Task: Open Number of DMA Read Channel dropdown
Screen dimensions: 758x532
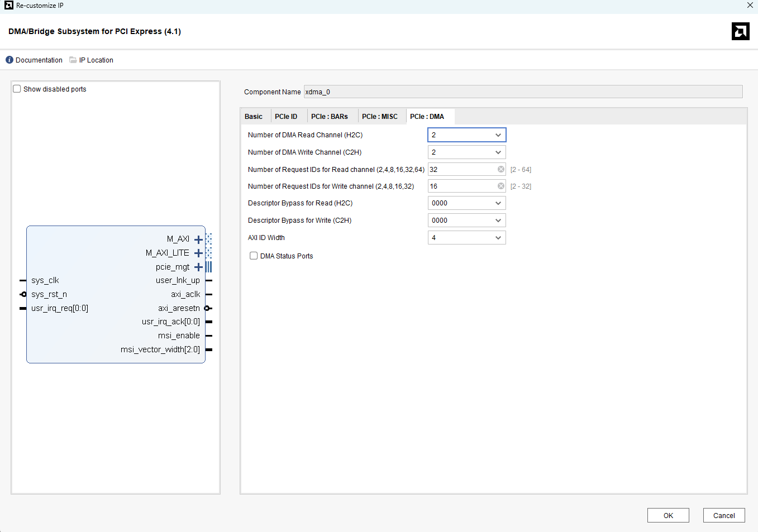Action: (466, 135)
